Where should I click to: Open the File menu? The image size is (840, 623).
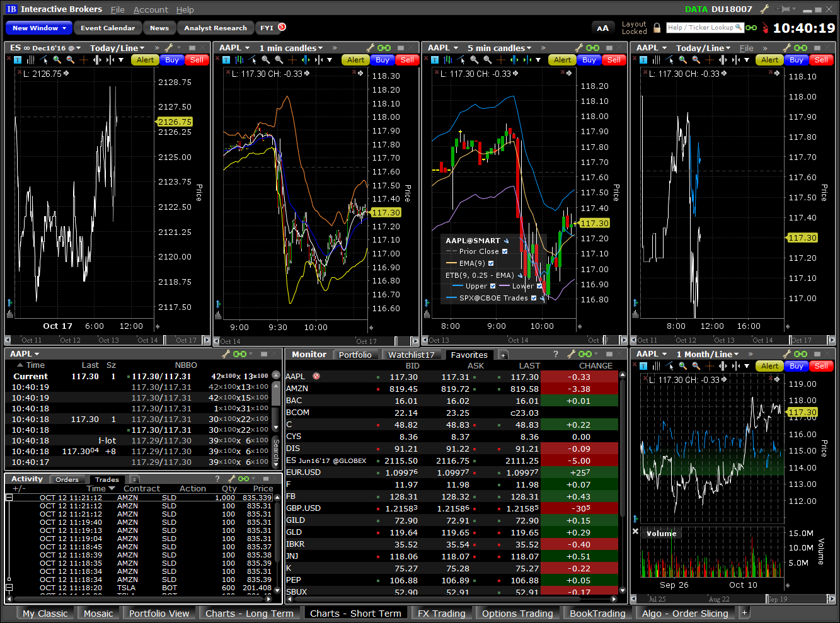click(x=118, y=9)
